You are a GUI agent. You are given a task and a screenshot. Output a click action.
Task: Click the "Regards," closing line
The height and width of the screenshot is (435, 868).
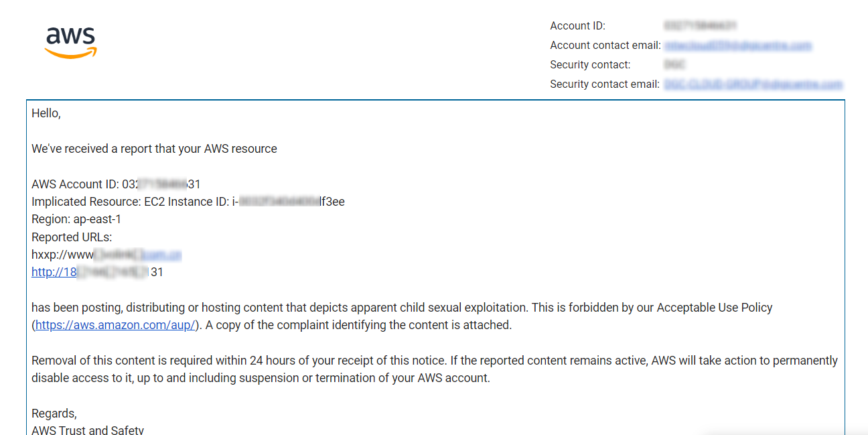click(x=54, y=414)
